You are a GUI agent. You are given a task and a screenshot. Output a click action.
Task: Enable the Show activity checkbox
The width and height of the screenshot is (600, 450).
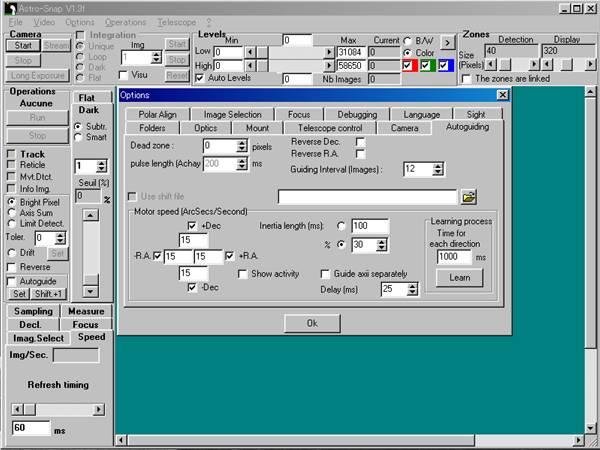pyautogui.click(x=243, y=273)
